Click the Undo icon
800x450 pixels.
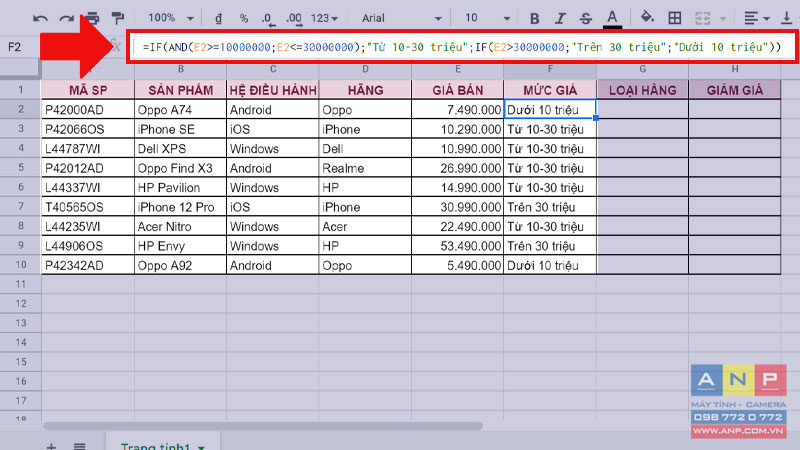tap(40, 19)
